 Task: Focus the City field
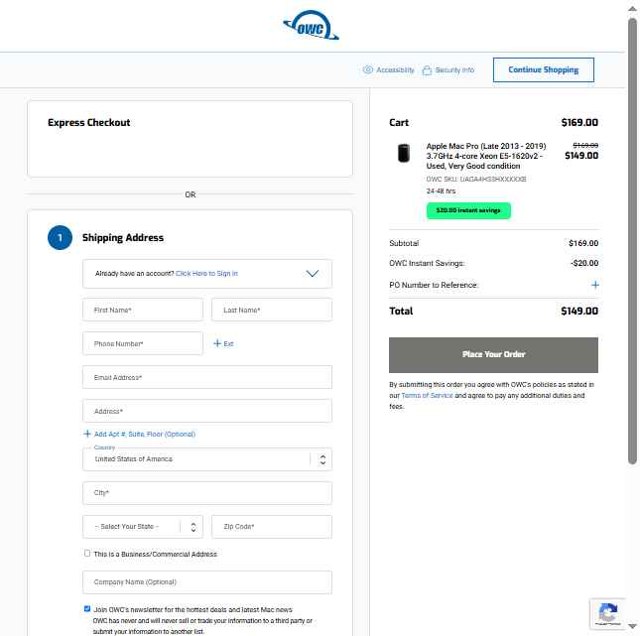(x=207, y=493)
